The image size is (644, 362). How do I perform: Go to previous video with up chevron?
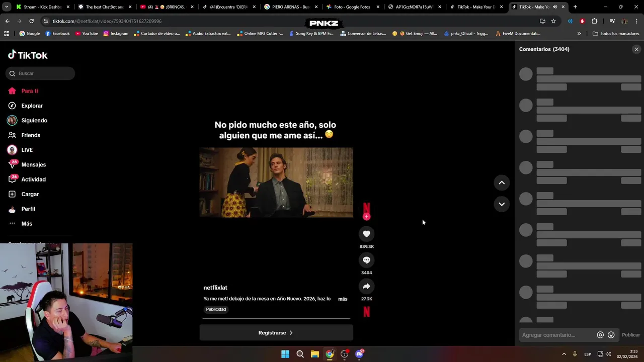point(502,183)
